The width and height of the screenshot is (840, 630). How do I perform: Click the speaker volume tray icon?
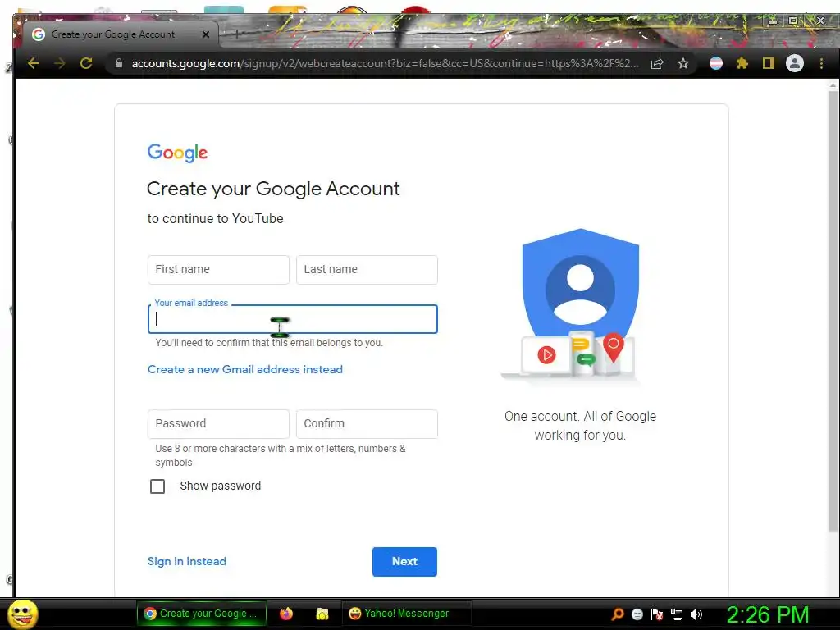click(x=696, y=614)
